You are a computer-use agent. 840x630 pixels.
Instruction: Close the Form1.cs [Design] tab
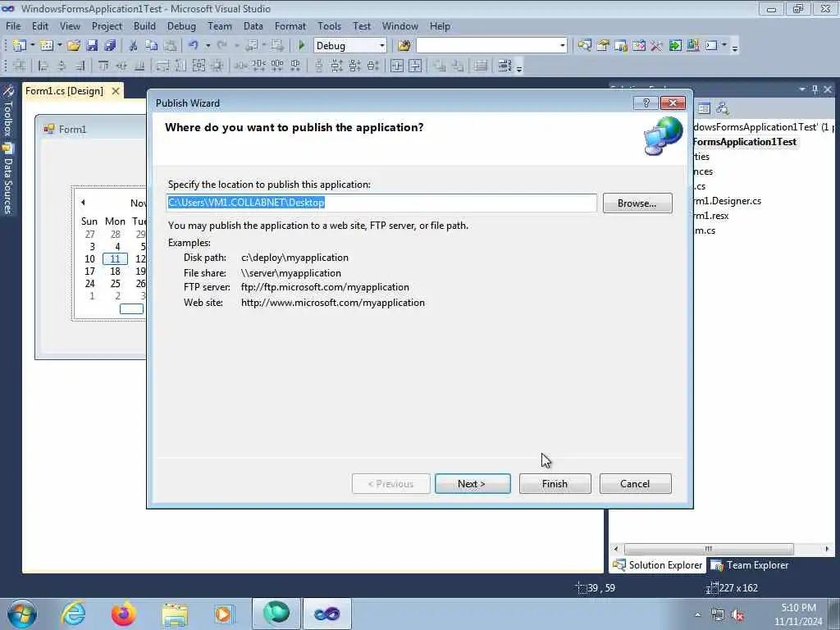[115, 91]
